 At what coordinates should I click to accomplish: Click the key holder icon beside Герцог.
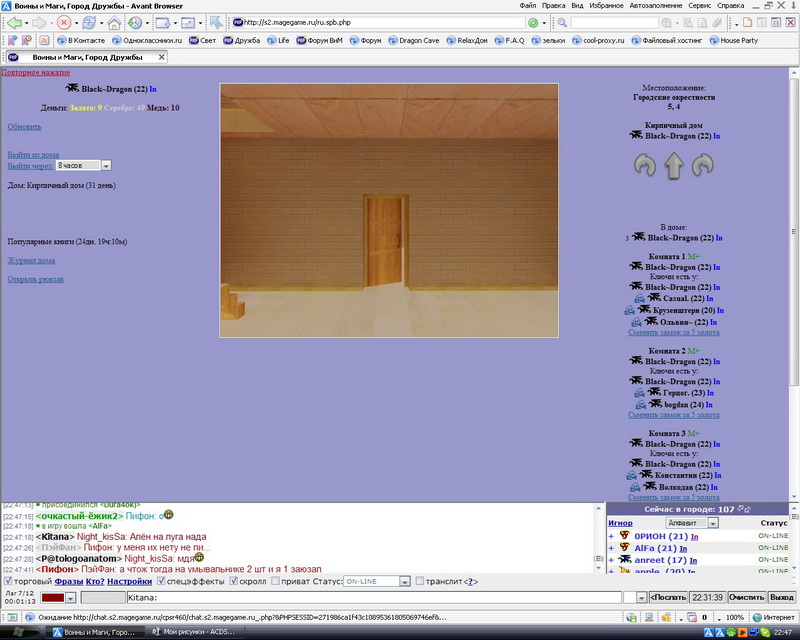(639, 393)
